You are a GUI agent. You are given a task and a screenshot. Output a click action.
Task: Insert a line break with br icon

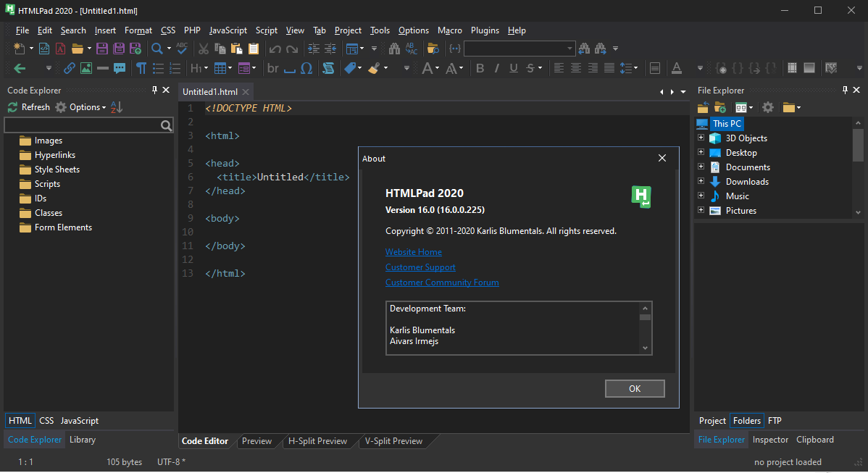point(273,68)
